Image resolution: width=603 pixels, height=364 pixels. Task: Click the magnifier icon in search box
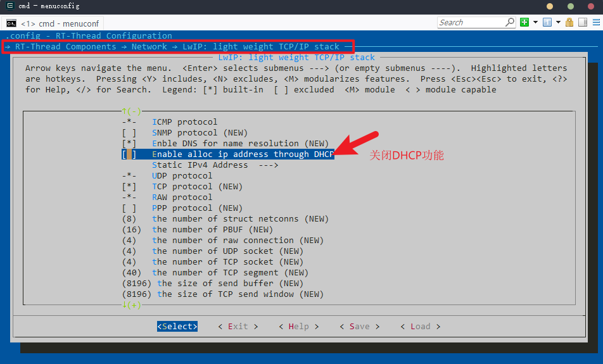(509, 22)
